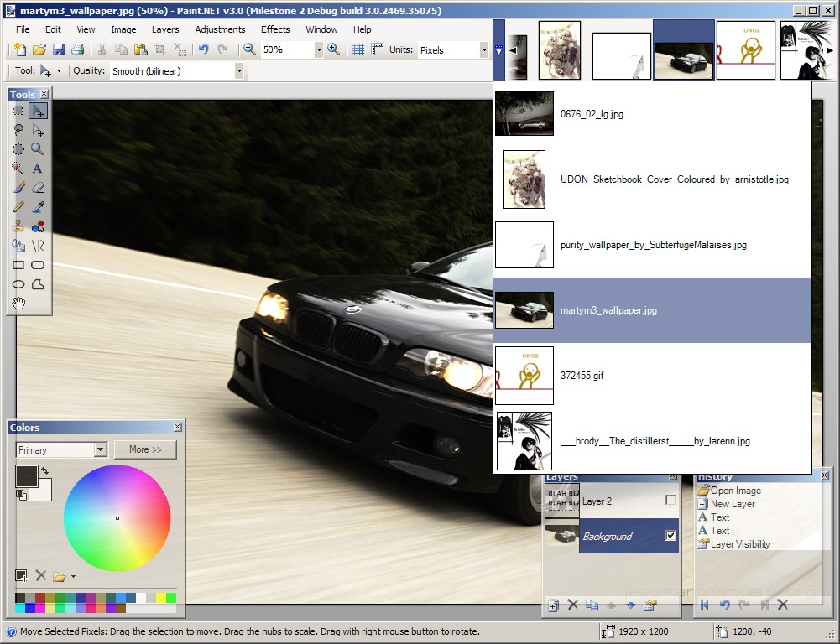This screenshot has height=644, width=840.
Task: Click the swap colors arrow icon
Action: 45,471
